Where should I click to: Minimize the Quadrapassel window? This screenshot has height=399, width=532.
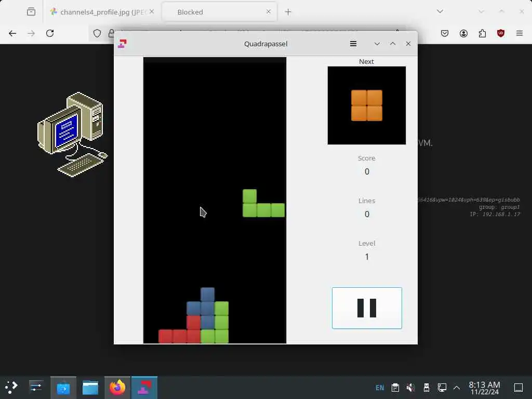[377, 44]
